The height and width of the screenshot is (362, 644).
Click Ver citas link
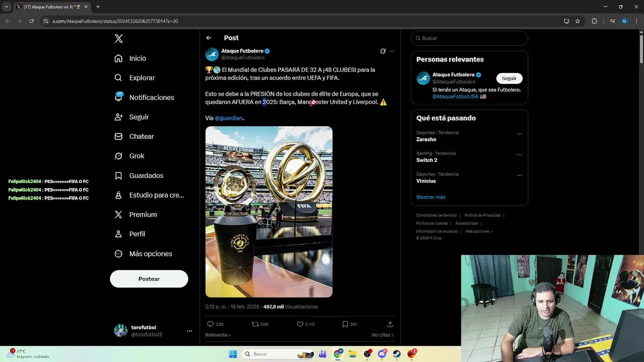[382, 335]
